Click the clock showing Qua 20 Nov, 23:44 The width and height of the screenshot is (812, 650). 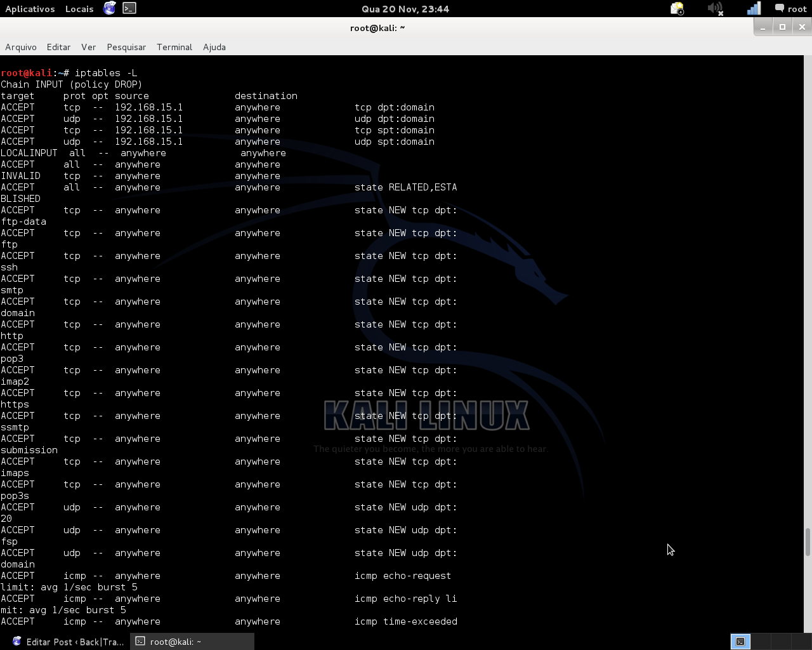(405, 9)
